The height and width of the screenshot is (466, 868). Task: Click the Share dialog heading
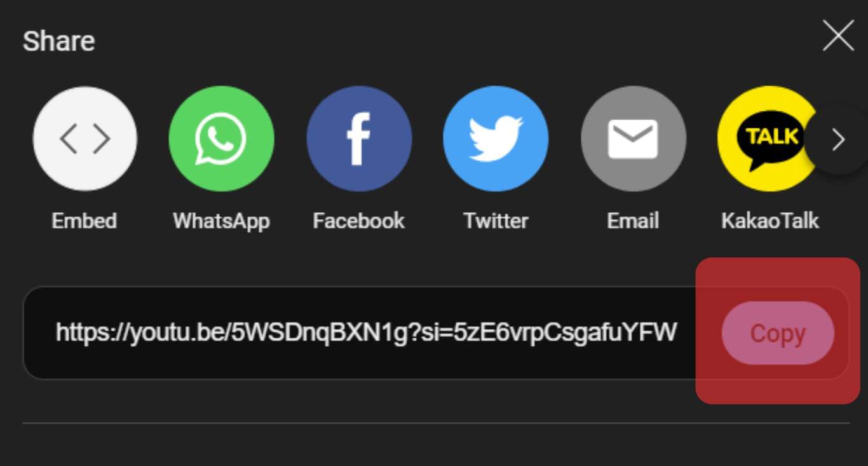(58, 42)
